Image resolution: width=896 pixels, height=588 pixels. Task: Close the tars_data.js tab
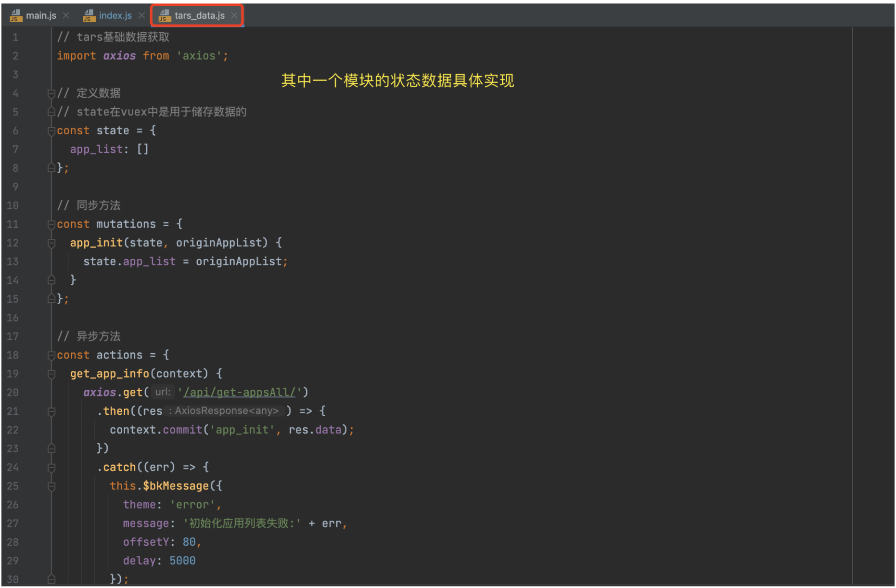pyautogui.click(x=234, y=15)
